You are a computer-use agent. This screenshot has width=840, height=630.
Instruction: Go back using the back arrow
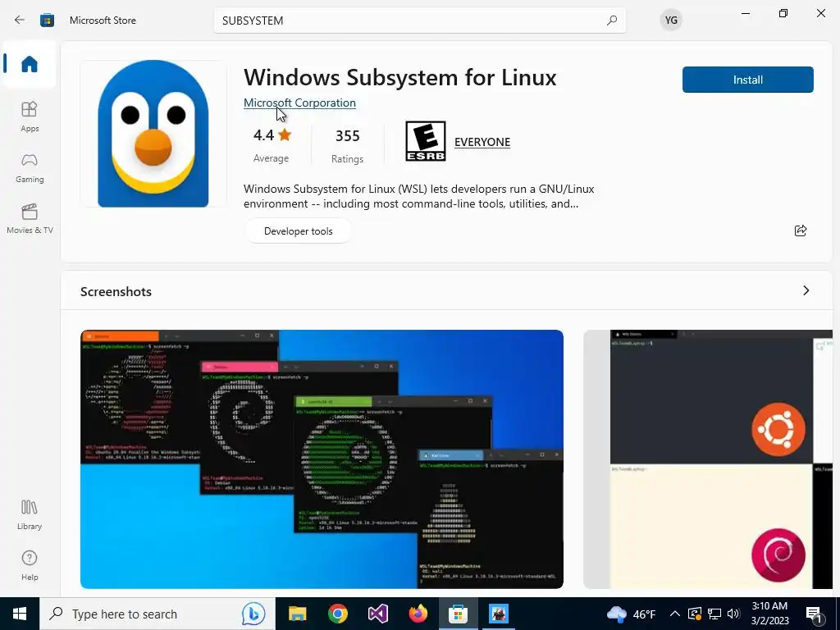[x=20, y=20]
